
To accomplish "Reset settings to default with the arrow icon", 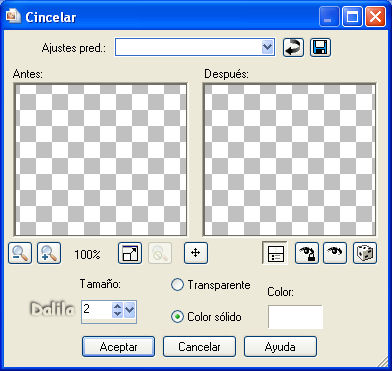I will pyautogui.click(x=294, y=48).
